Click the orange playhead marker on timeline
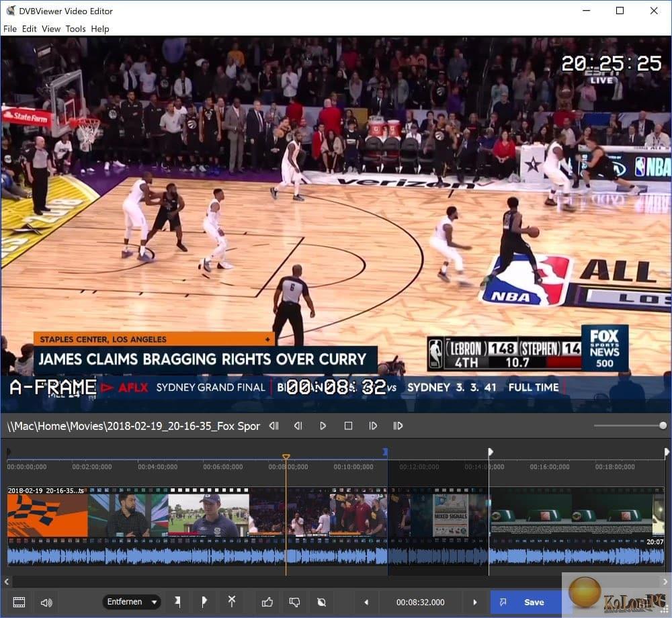Viewport: 672px width, 618px height. point(286,457)
